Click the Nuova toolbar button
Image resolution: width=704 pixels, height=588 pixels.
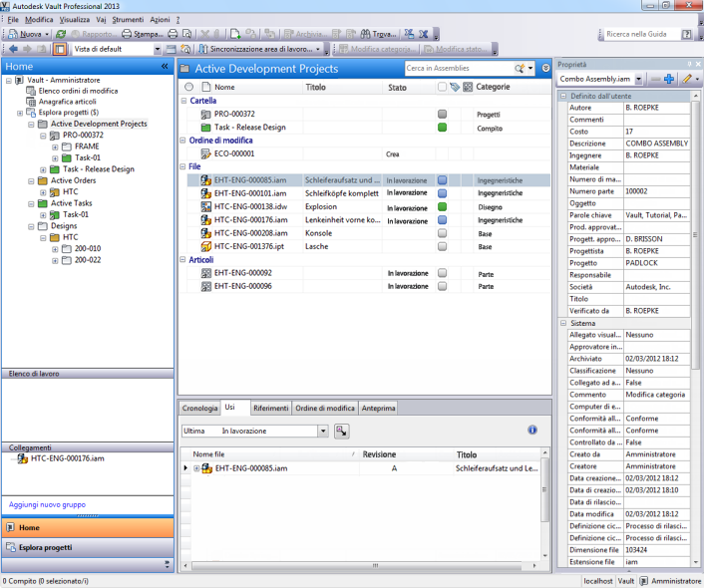[29, 34]
